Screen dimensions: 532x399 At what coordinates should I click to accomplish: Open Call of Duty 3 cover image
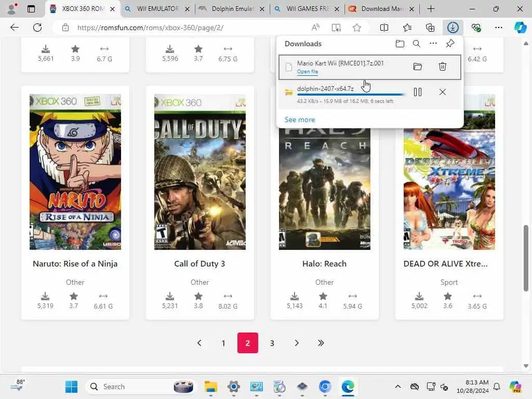pos(200,172)
